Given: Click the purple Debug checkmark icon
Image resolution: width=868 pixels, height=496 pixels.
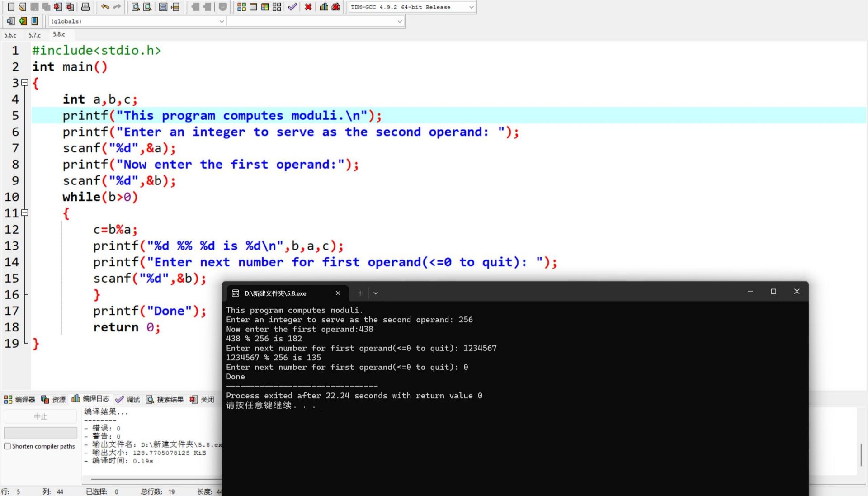Looking at the screenshot, I should coord(292,7).
